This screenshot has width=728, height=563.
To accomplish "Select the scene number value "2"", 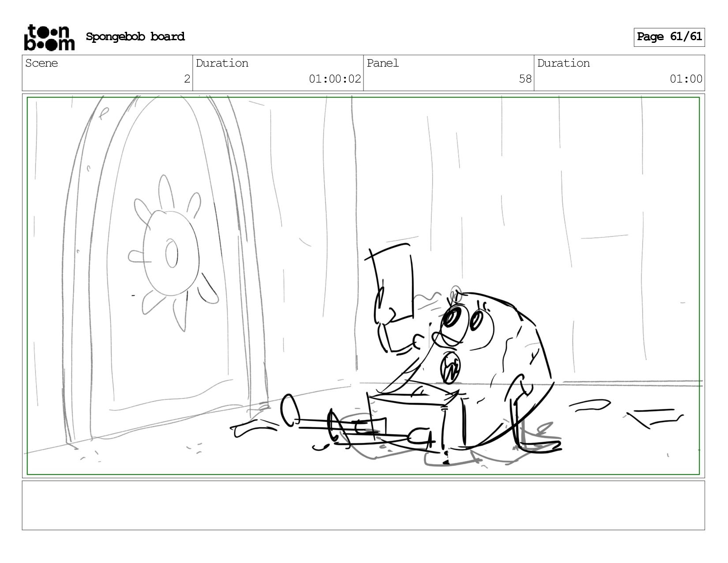I will pos(187,79).
